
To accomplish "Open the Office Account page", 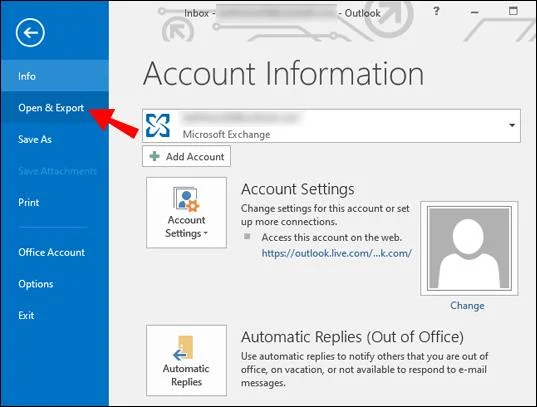I will (x=55, y=252).
